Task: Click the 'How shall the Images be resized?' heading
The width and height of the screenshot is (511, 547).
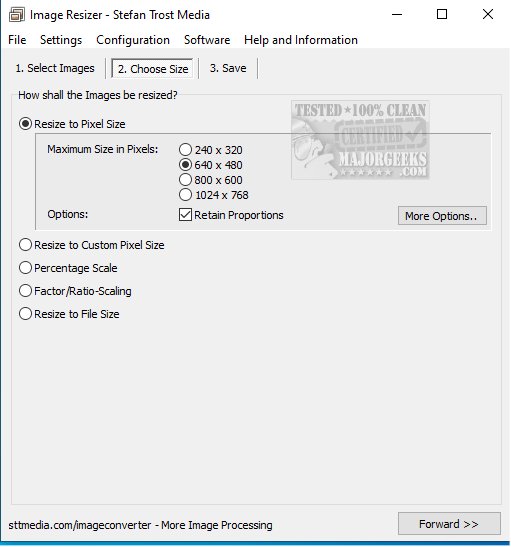Action: [x=98, y=95]
